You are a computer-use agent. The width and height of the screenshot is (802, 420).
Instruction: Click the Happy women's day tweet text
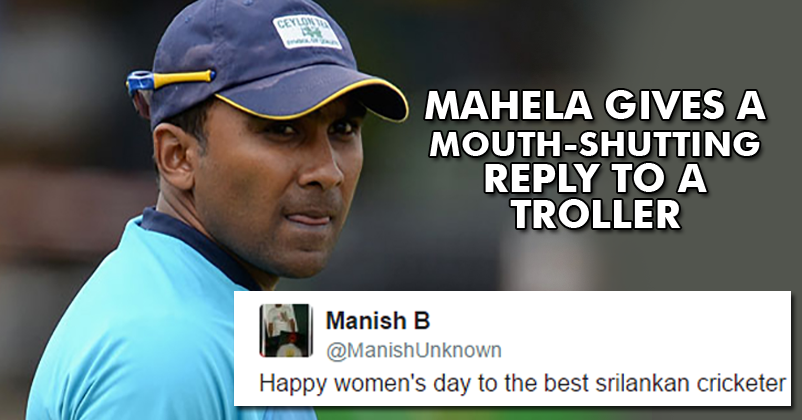pyautogui.click(x=522, y=384)
